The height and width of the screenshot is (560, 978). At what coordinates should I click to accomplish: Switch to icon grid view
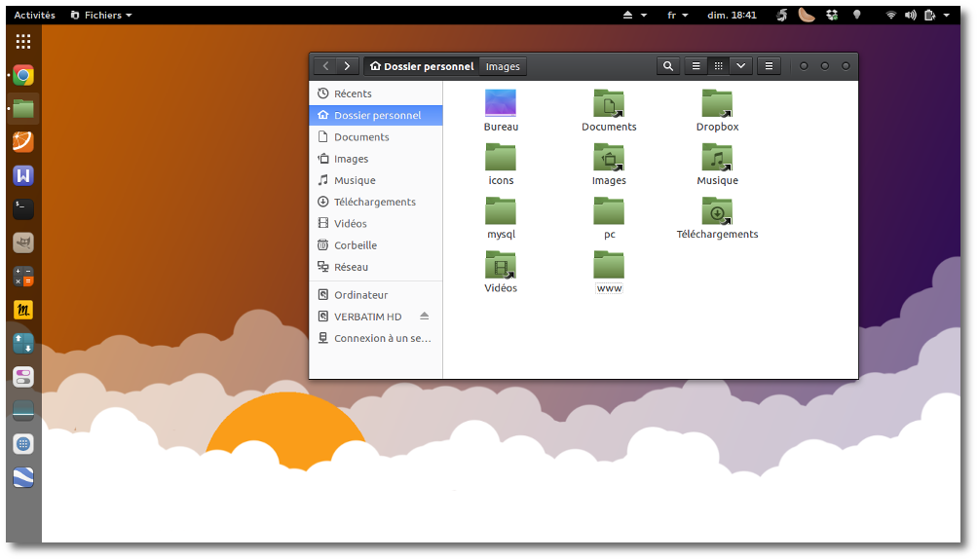pos(719,66)
